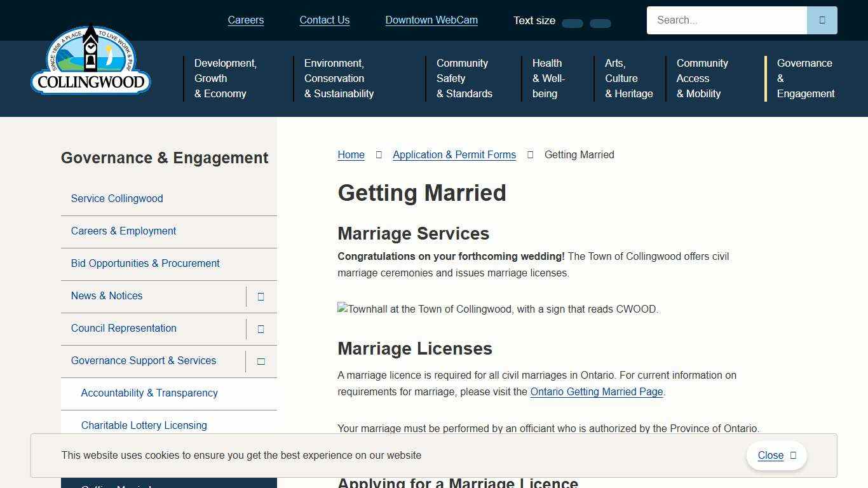Click the breadcrumb separator icon after Home

[378, 154]
